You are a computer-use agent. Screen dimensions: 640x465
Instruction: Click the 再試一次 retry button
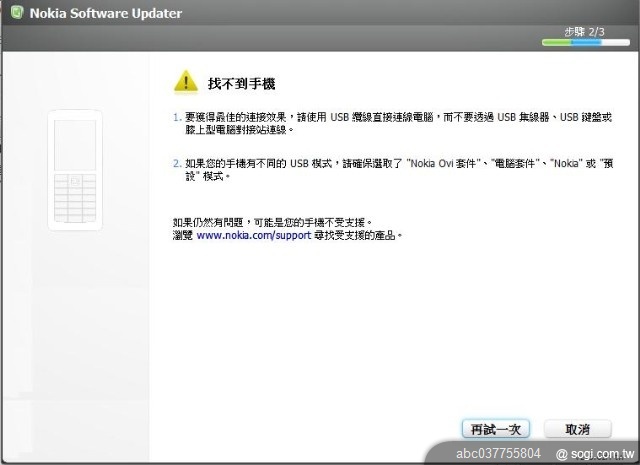(496, 429)
